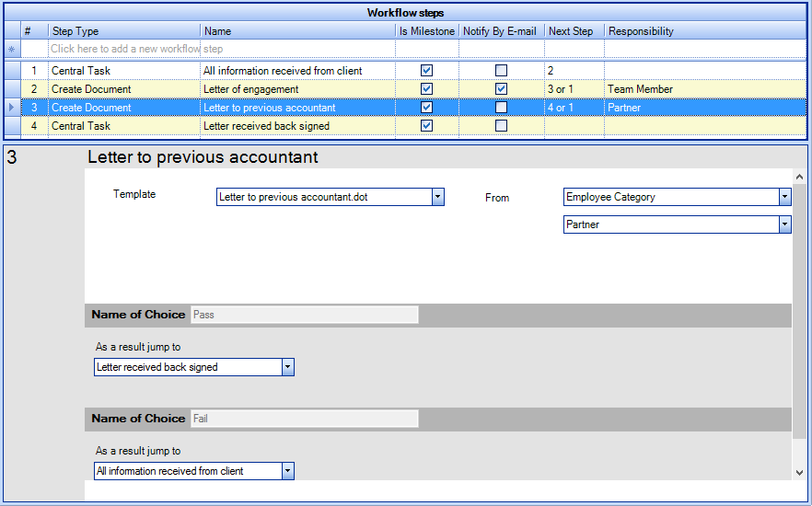The height and width of the screenshot is (506, 812).
Task: Click 'Letter received back signed' name cell
Action: pyautogui.click(x=297, y=126)
